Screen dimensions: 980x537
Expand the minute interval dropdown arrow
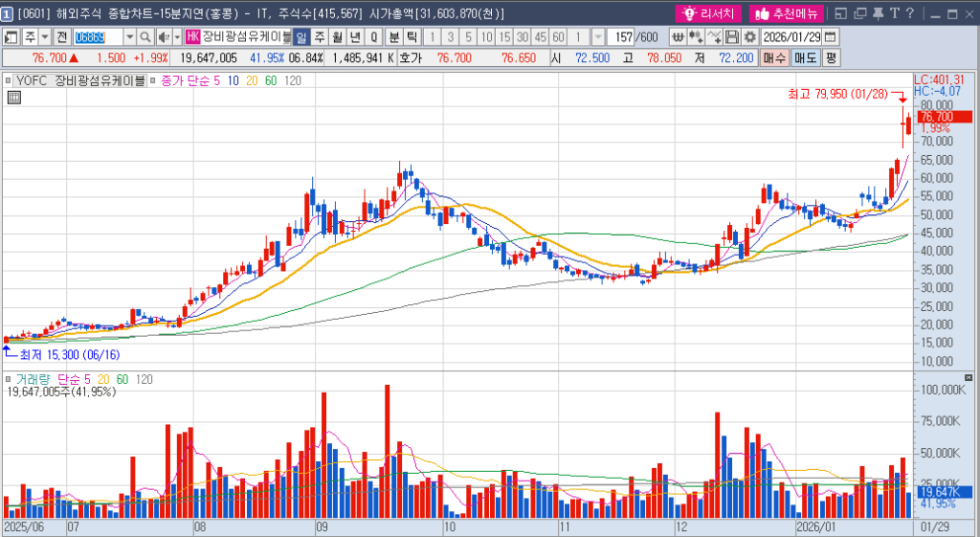(598, 36)
